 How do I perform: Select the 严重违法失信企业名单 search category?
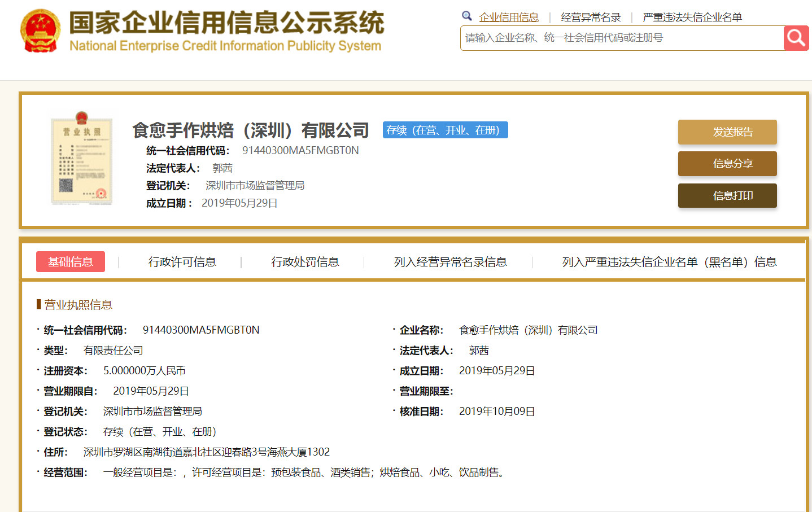click(692, 17)
